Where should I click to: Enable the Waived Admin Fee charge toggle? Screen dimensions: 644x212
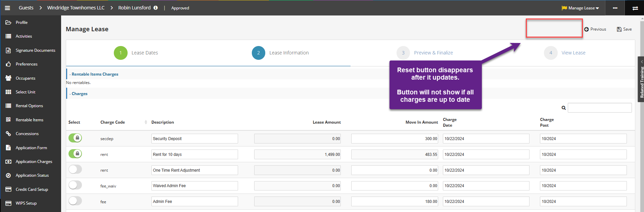tap(75, 185)
